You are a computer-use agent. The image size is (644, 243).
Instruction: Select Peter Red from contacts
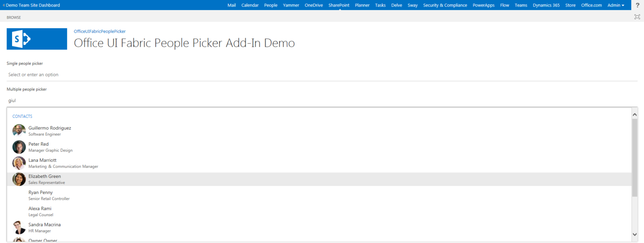coord(319,147)
